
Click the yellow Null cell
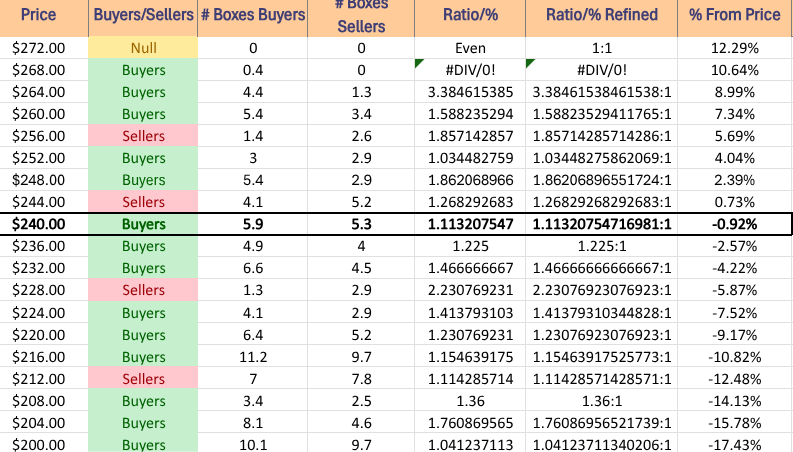pyautogui.click(x=144, y=47)
